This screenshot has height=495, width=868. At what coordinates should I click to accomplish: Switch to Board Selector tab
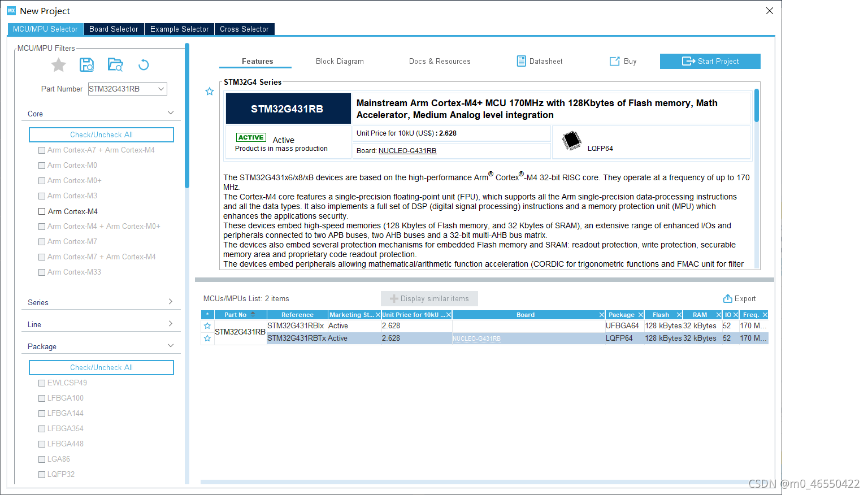(x=114, y=29)
